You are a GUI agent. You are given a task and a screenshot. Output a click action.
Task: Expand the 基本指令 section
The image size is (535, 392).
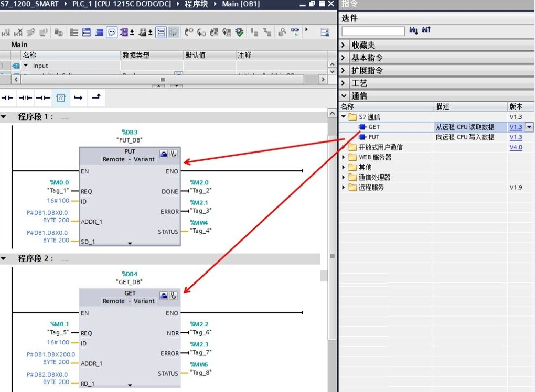tap(343, 58)
